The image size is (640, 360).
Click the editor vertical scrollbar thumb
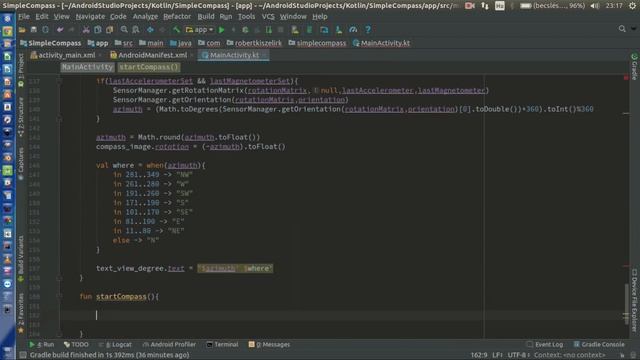click(x=627, y=304)
